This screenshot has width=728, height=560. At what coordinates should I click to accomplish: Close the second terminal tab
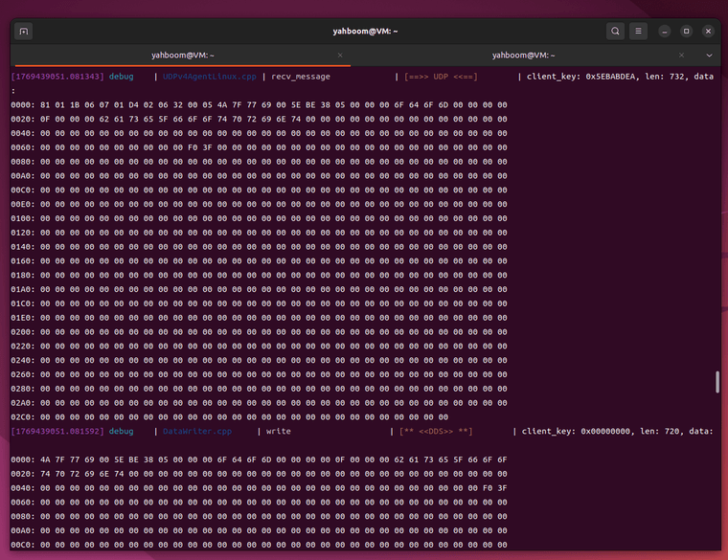pyautogui.click(x=681, y=56)
